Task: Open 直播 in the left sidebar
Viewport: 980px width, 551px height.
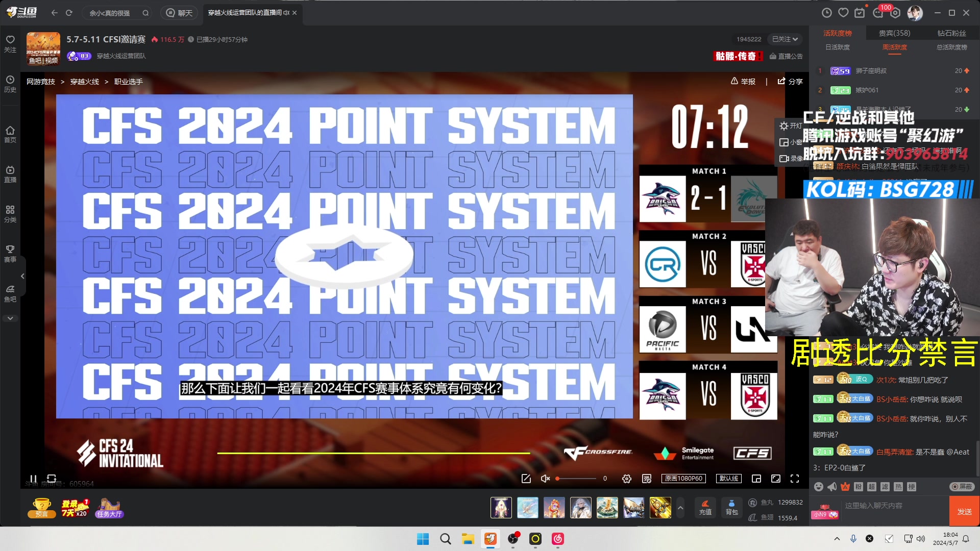Action: [10, 174]
